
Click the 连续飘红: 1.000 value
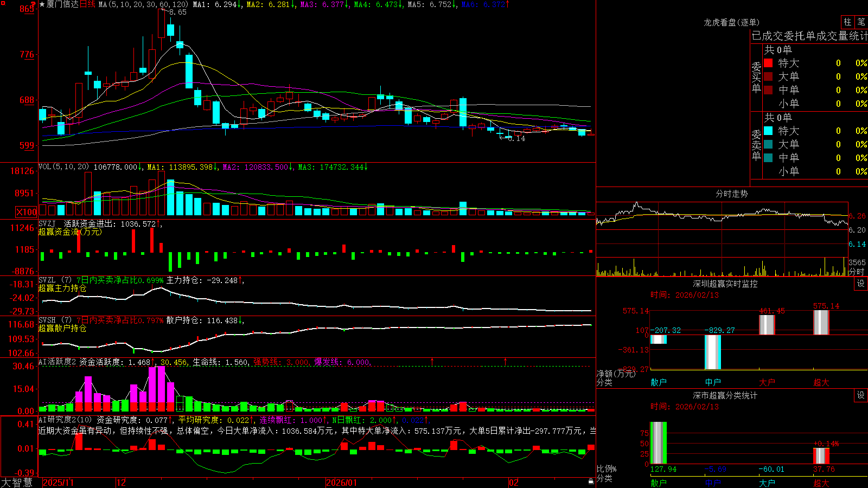(291, 420)
